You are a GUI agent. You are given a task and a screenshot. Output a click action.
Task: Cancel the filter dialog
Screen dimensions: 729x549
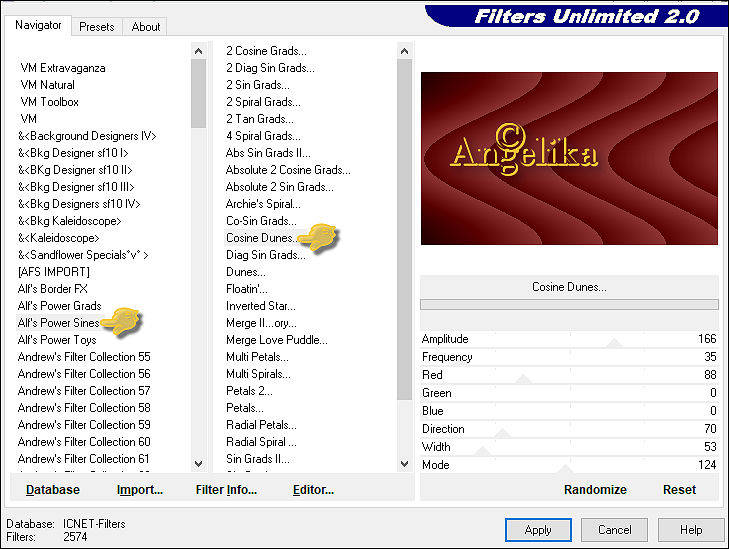[615, 530]
